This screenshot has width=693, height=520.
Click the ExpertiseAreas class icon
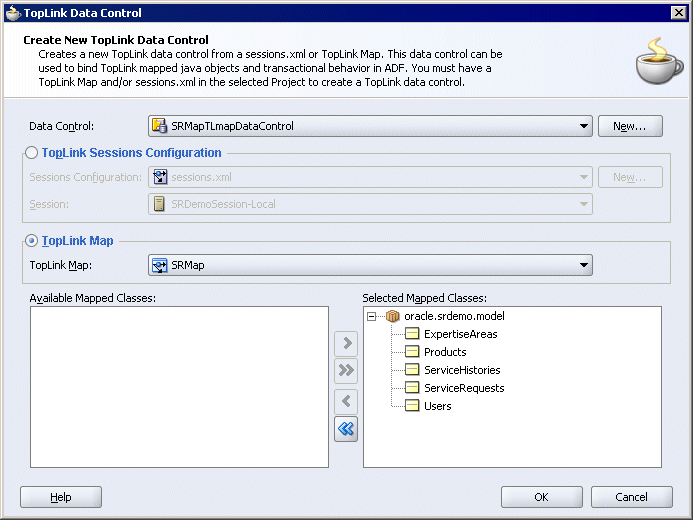tap(412, 334)
